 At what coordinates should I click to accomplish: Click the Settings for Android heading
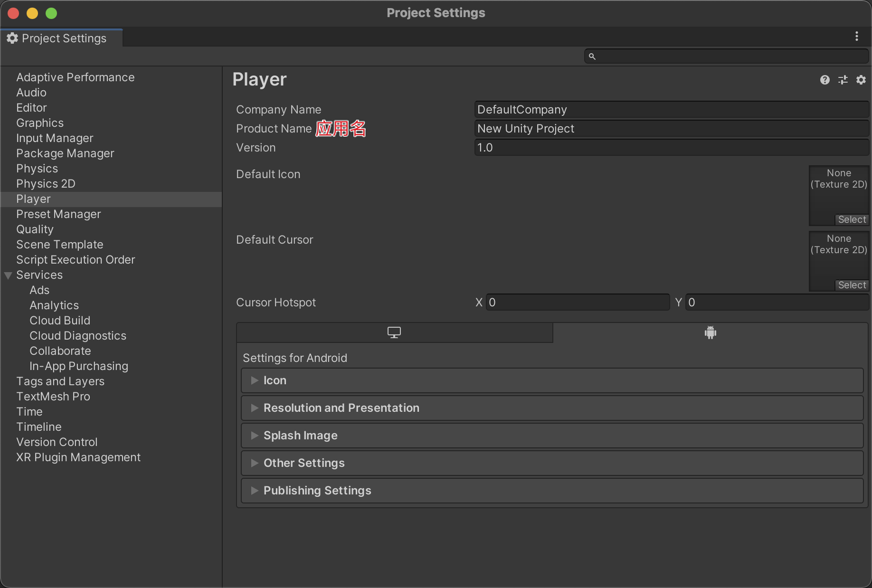295,358
